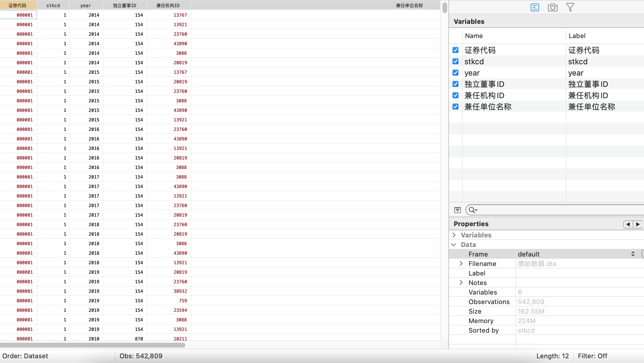
Task: Go to previous variable using left arrow
Action: click(x=628, y=224)
